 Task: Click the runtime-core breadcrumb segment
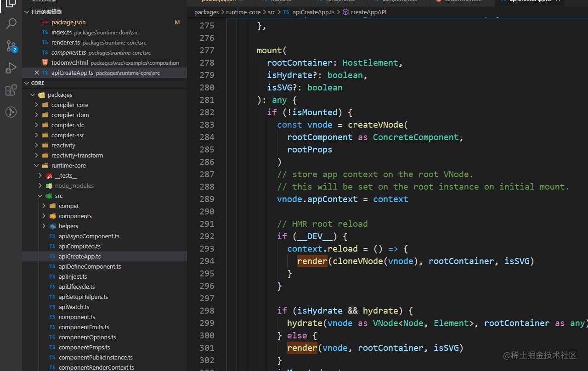(x=243, y=12)
